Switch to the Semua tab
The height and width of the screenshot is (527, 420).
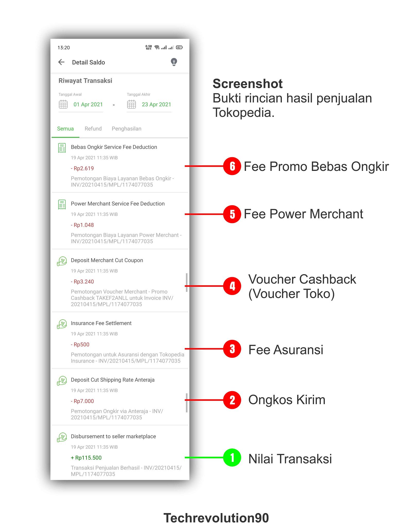point(65,129)
